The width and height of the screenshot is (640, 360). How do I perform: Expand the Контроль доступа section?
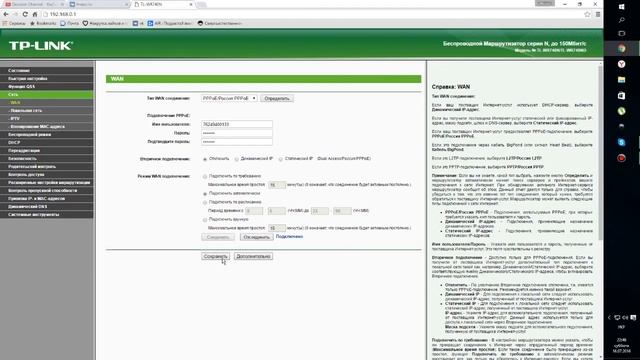pos(47,174)
